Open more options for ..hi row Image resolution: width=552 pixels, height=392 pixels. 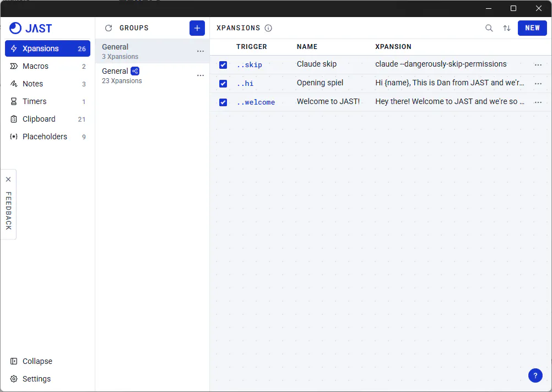[538, 83]
